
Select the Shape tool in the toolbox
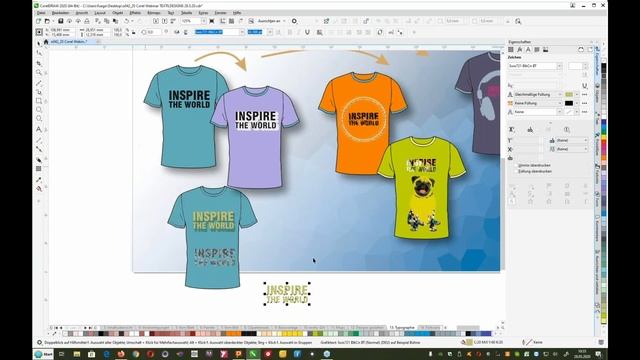click(x=39, y=53)
